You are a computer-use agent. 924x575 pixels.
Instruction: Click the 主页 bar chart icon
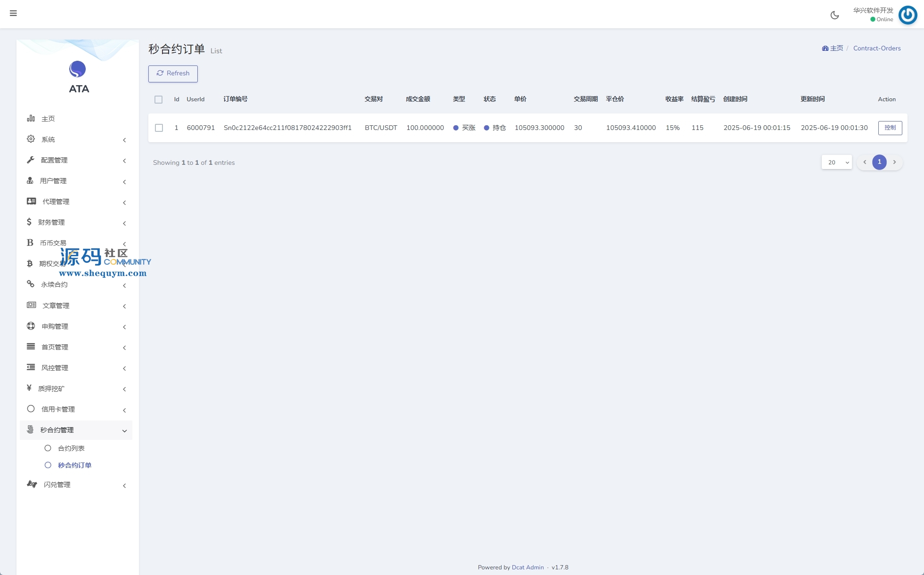(31, 118)
